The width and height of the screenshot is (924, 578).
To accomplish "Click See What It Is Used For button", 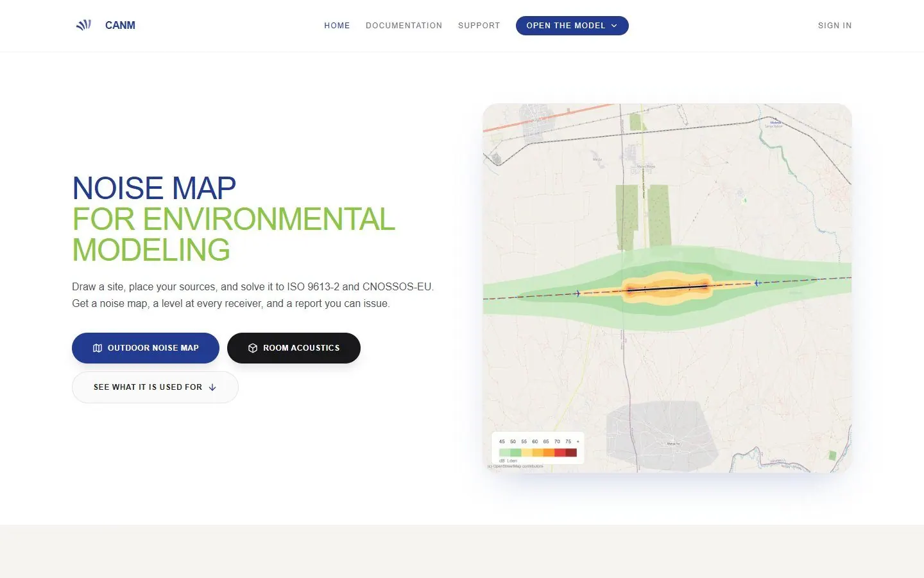I will [155, 387].
